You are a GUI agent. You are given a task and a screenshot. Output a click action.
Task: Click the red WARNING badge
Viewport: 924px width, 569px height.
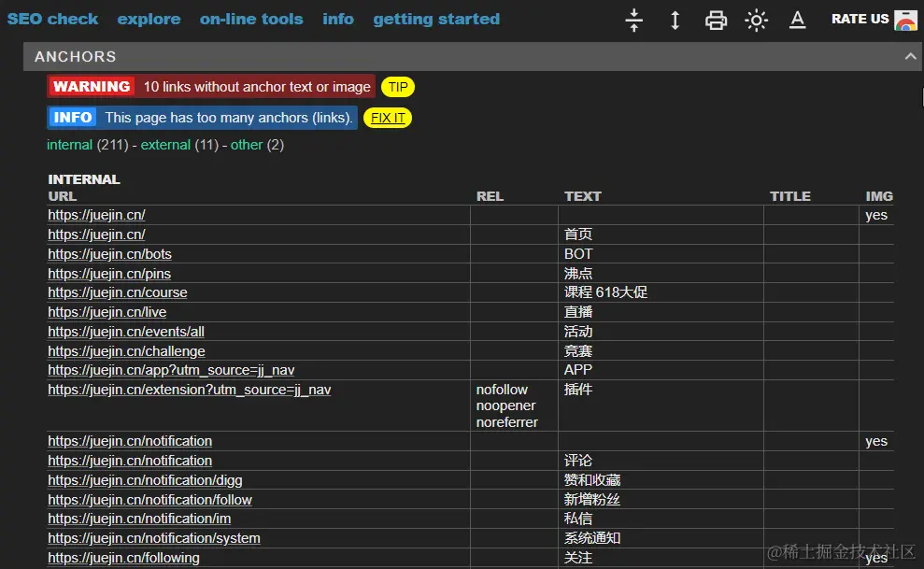click(x=92, y=87)
